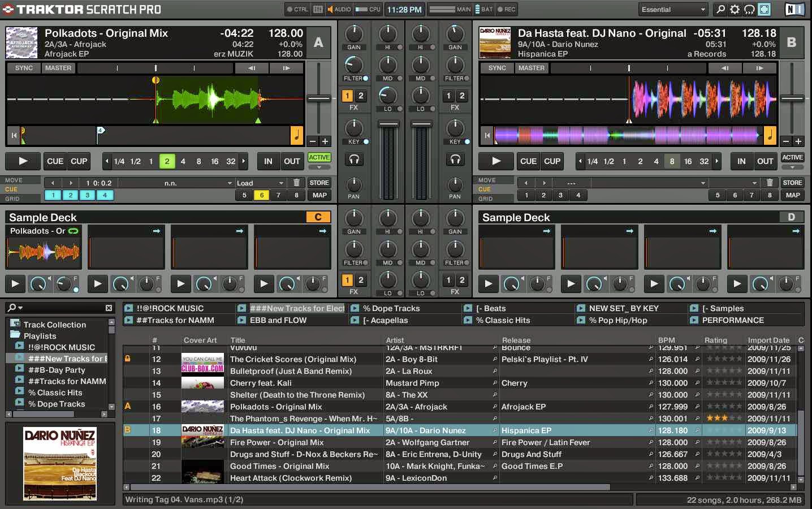This screenshot has height=509, width=812.
Task: Open browser search options dropdown arrow
Action: pos(20,308)
